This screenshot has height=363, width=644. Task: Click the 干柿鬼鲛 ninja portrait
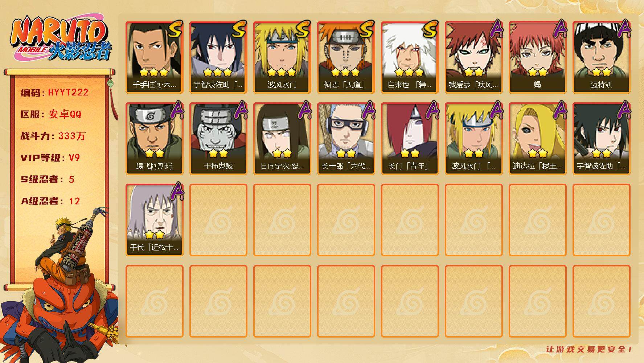pyautogui.click(x=218, y=138)
